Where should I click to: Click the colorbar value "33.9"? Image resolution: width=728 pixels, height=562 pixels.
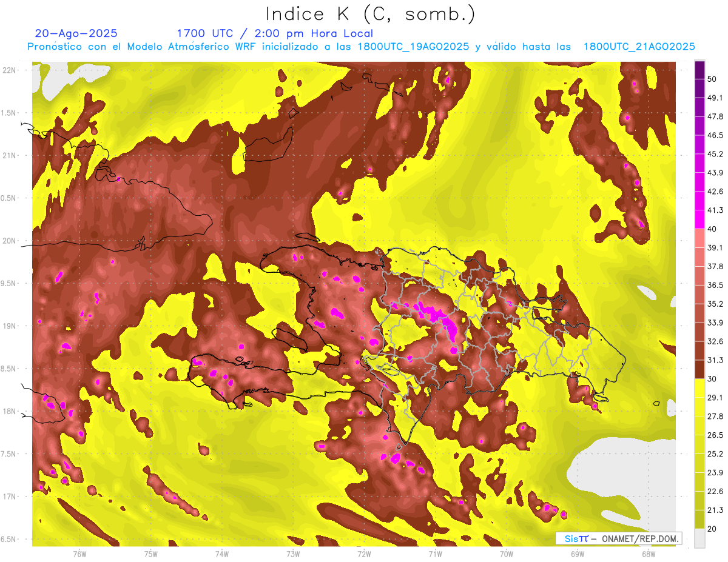point(715,323)
